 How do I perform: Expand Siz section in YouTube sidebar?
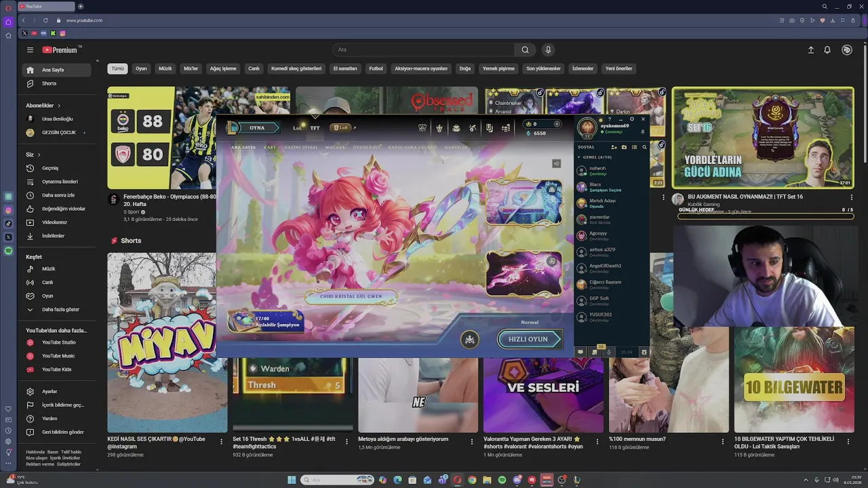tap(40, 155)
